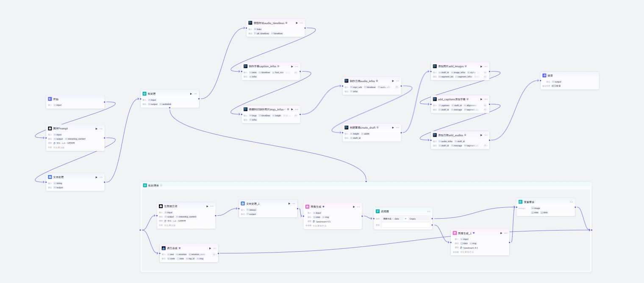Open more options for 制作字幕caption_infos node
Viewport: 644px width, 283px height.
(297, 66)
